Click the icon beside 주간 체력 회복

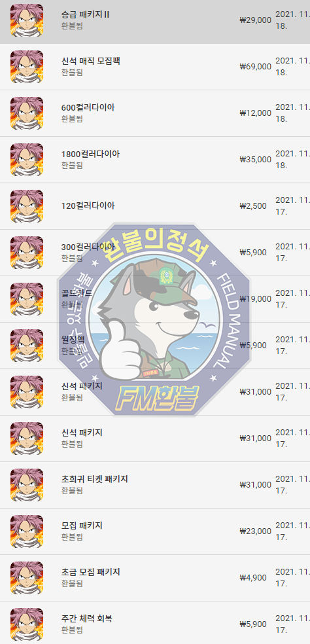(27, 624)
